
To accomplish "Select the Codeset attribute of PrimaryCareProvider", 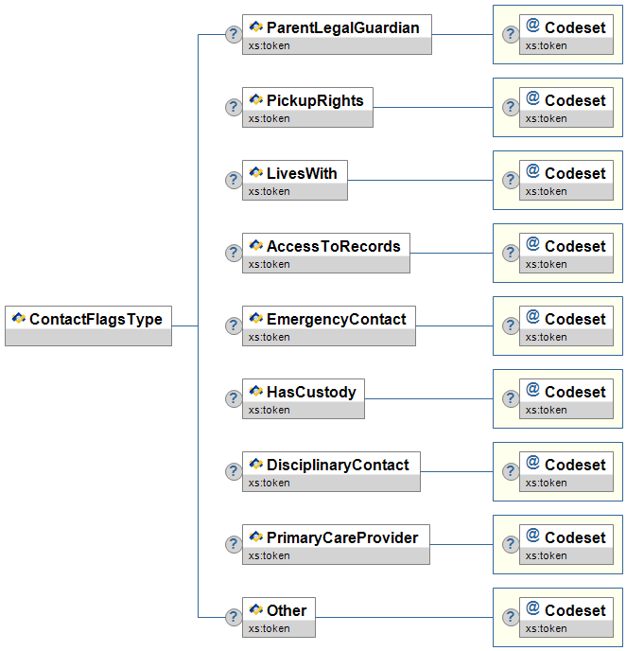I will [566, 544].
